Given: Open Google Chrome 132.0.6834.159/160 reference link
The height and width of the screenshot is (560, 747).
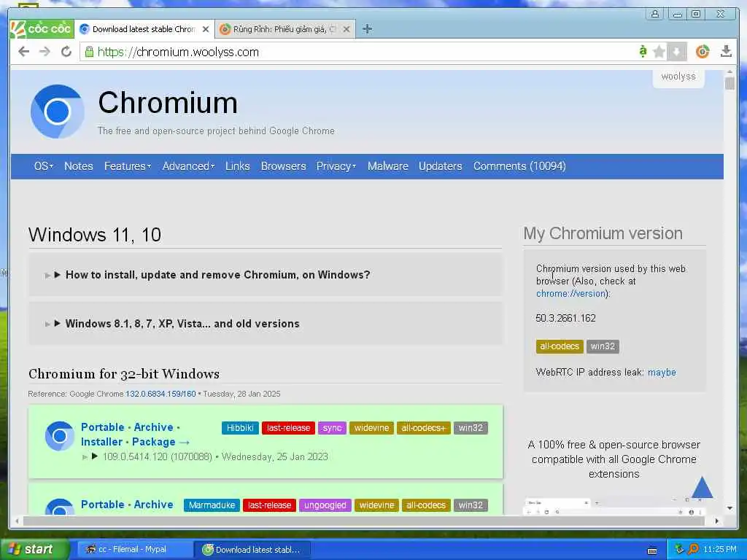Looking at the screenshot, I should pos(160,394).
